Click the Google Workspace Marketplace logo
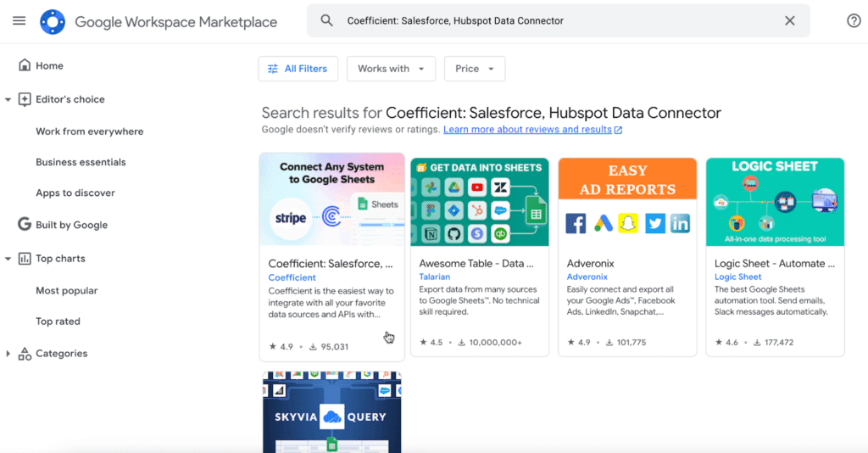The image size is (868, 453). (x=53, y=22)
